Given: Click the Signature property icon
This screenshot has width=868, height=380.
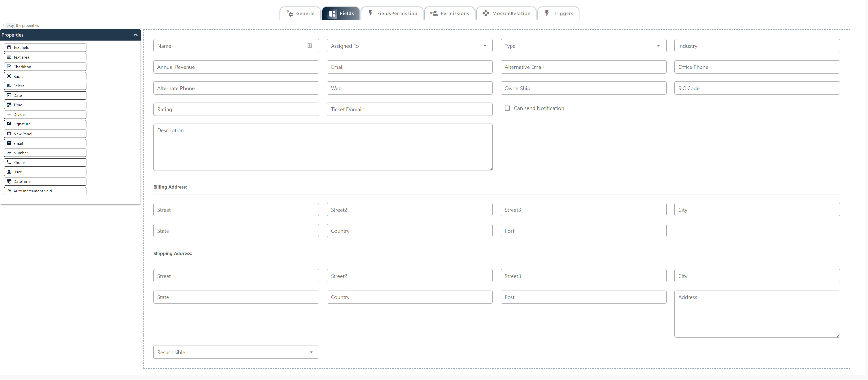Looking at the screenshot, I should click(9, 124).
